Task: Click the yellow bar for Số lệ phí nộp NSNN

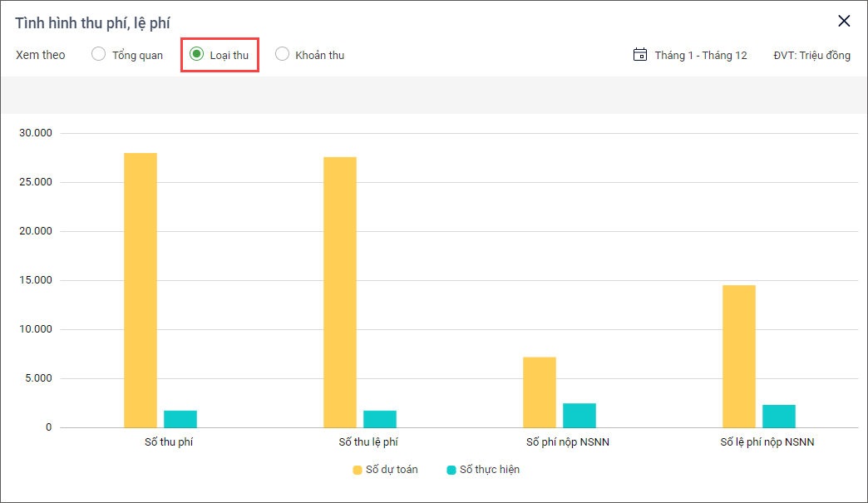Action: [x=739, y=357]
